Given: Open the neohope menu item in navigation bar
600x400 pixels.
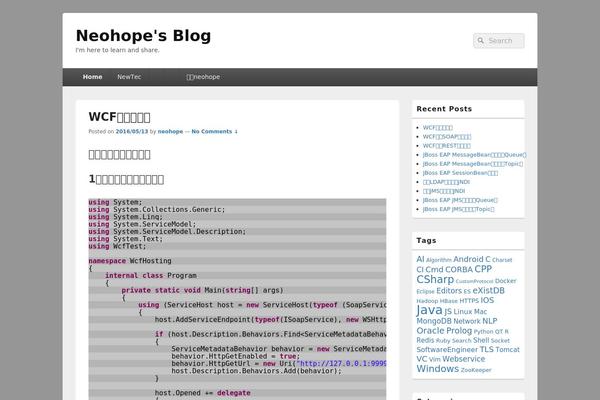Looking at the screenshot, I should (x=203, y=77).
